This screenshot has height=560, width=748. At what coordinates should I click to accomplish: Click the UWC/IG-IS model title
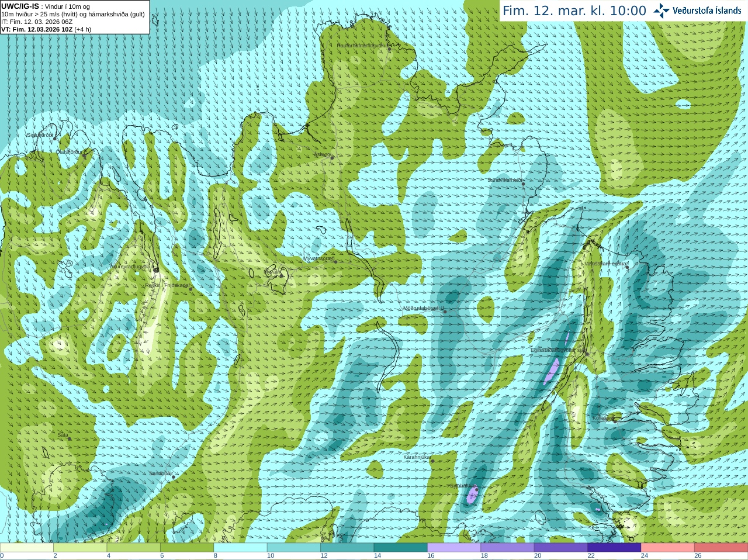point(20,6)
